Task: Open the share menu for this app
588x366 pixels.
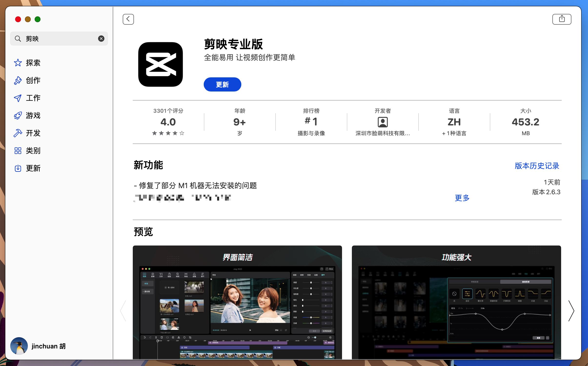Action: (562, 19)
